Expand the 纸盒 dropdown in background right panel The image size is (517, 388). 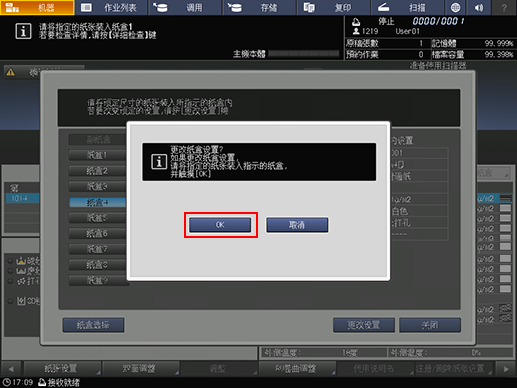[x=493, y=173]
